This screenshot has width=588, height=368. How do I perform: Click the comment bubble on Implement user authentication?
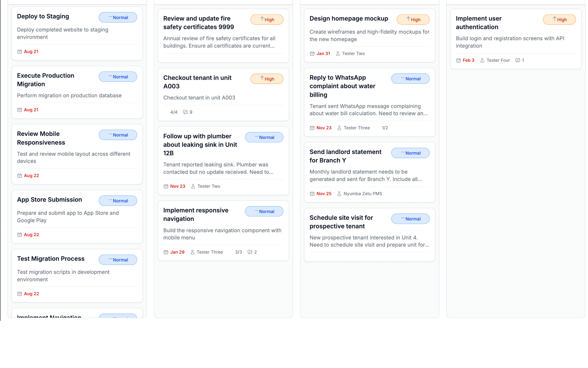coord(518,60)
